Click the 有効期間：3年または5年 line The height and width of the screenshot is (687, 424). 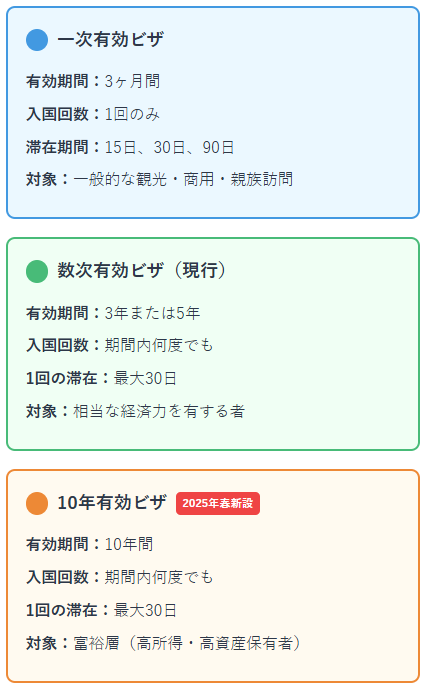pos(113,313)
